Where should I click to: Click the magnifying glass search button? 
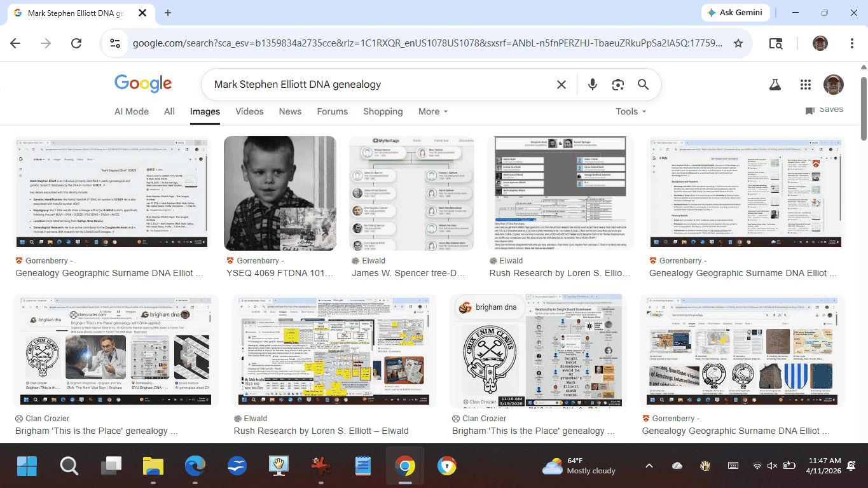pyautogui.click(x=643, y=85)
